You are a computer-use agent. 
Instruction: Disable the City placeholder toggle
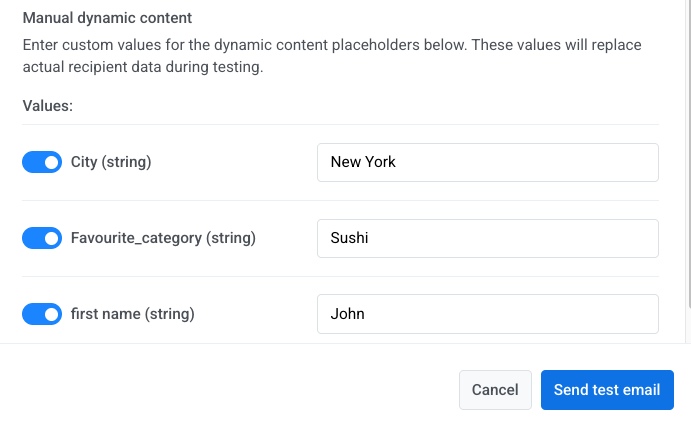pyautogui.click(x=42, y=162)
